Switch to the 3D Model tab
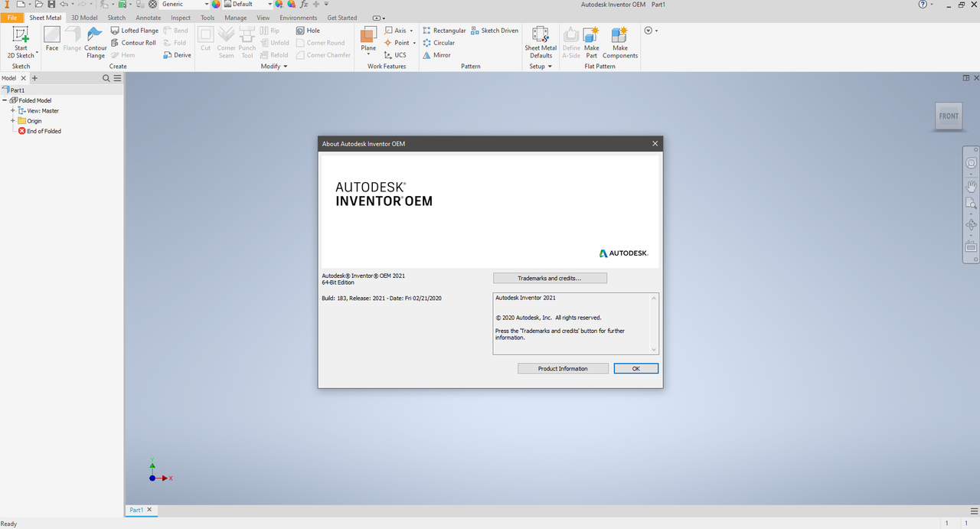 tap(84, 18)
